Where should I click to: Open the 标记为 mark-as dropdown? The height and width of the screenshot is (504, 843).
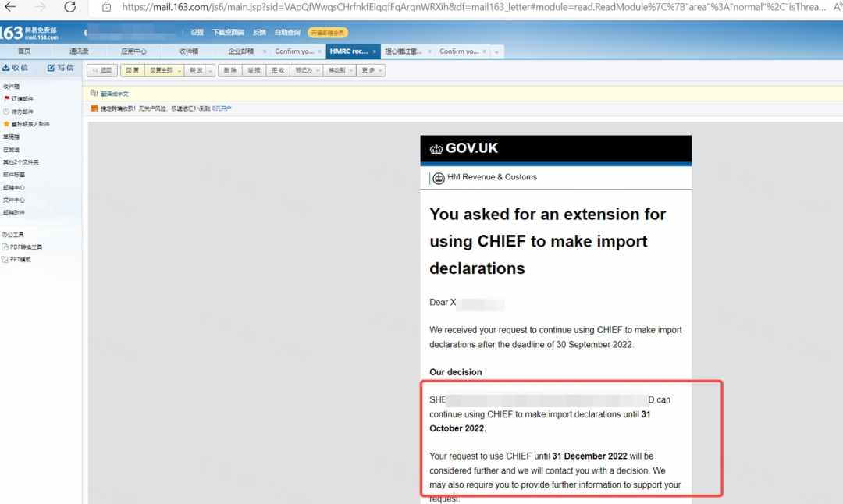coord(307,70)
